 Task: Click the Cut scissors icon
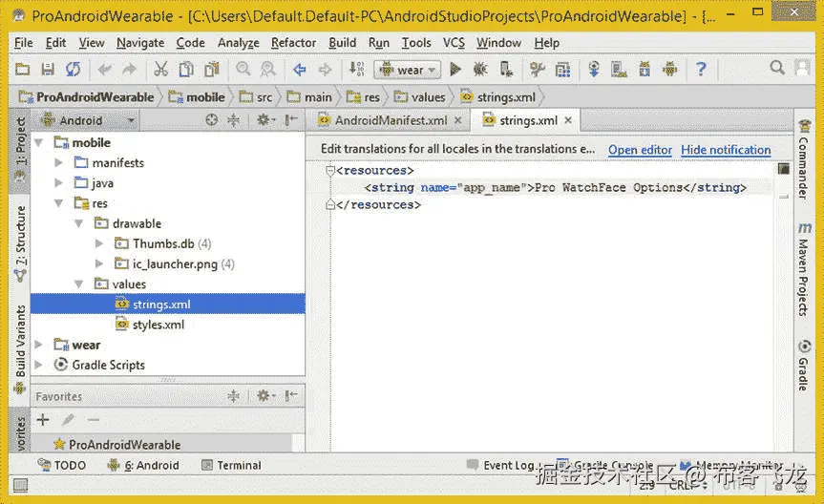coord(160,69)
